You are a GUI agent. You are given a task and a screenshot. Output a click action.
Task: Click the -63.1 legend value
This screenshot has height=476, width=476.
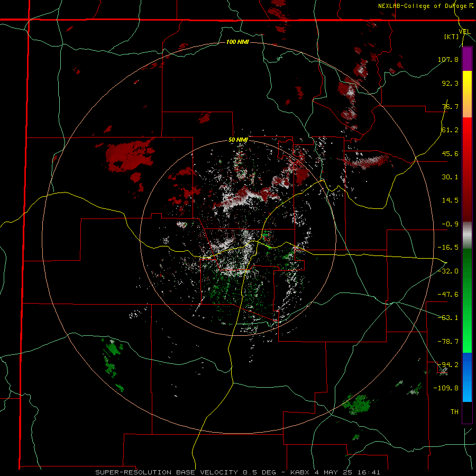click(448, 318)
